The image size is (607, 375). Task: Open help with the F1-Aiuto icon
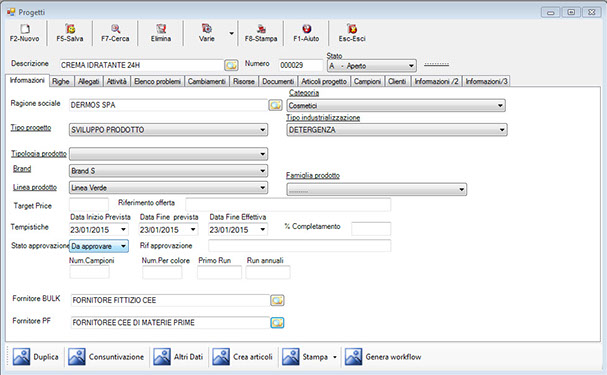coord(307,29)
